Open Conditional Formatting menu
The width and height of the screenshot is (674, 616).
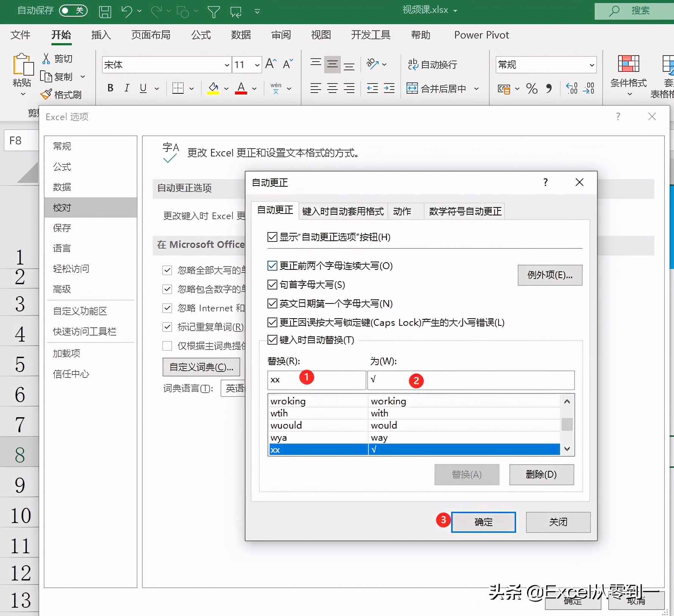click(629, 76)
